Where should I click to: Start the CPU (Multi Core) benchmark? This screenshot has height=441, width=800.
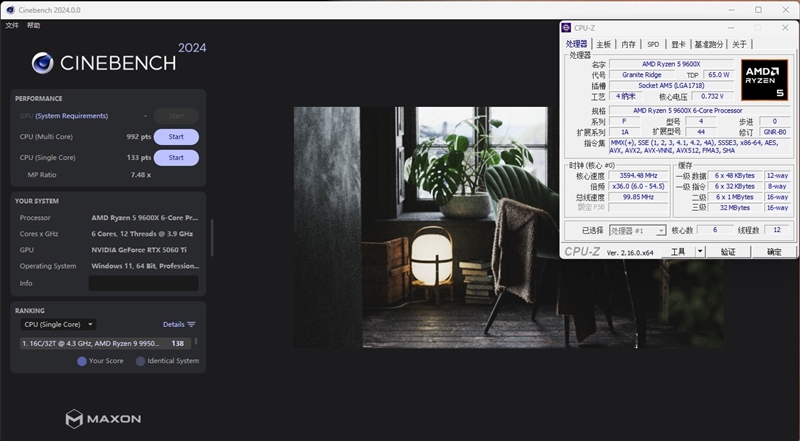point(176,137)
